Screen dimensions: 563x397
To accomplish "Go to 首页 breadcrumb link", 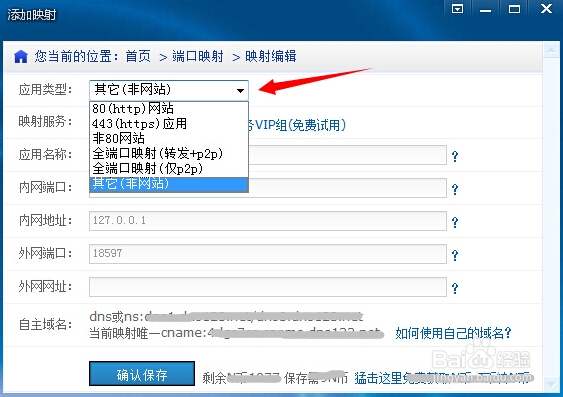I will click(138, 57).
